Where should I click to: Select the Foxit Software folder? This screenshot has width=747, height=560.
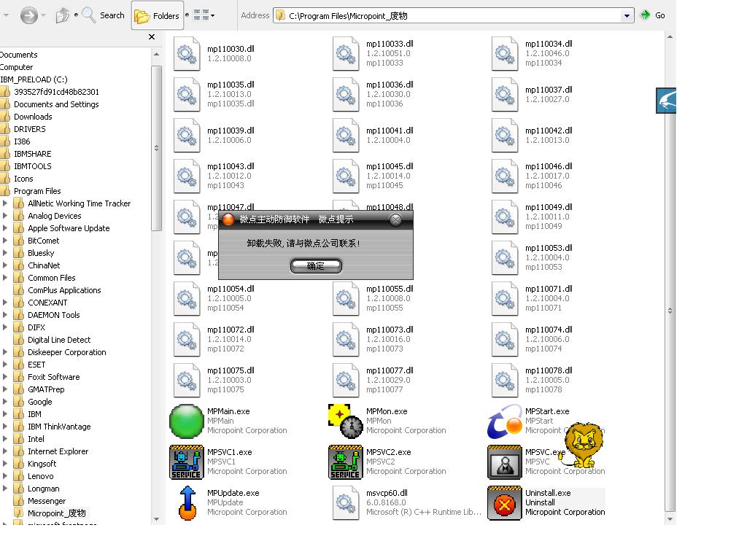tap(54, 377)
